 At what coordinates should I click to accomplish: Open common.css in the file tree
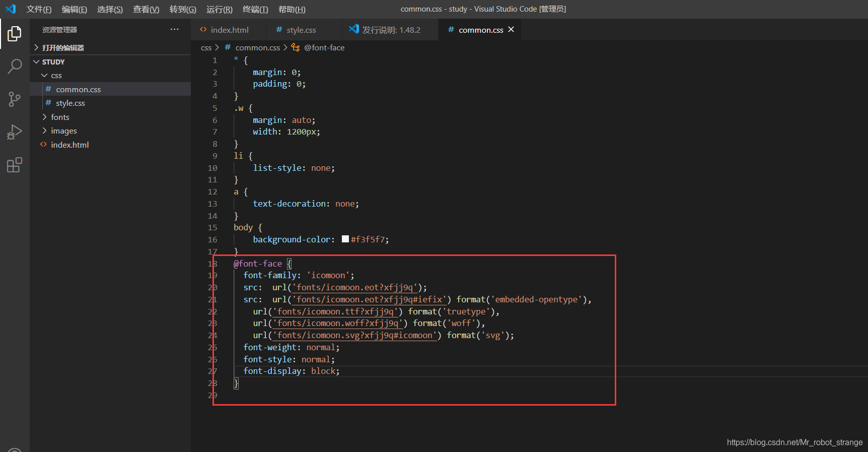pyautogui.click(x=110, y=89)
